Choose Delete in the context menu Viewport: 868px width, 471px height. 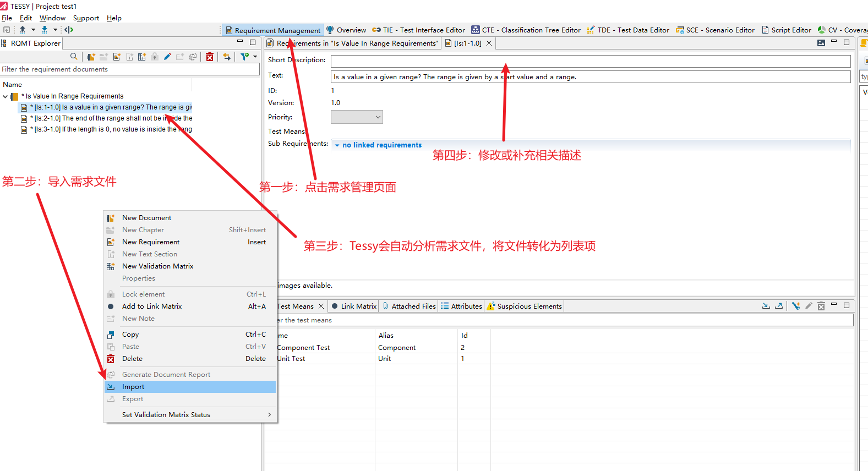[x=190, y=359]
